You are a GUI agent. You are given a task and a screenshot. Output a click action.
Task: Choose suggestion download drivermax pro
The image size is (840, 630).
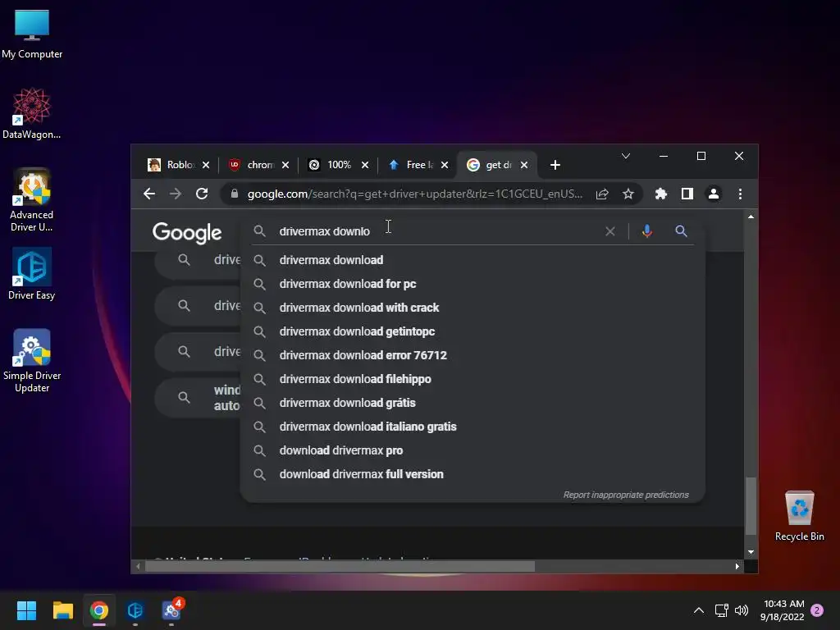point(472,450)
